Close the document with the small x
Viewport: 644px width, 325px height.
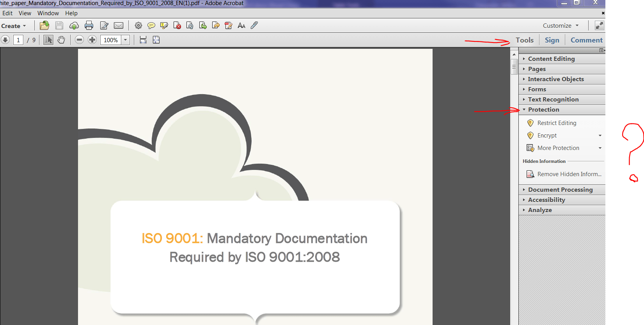tap(603, 13)
